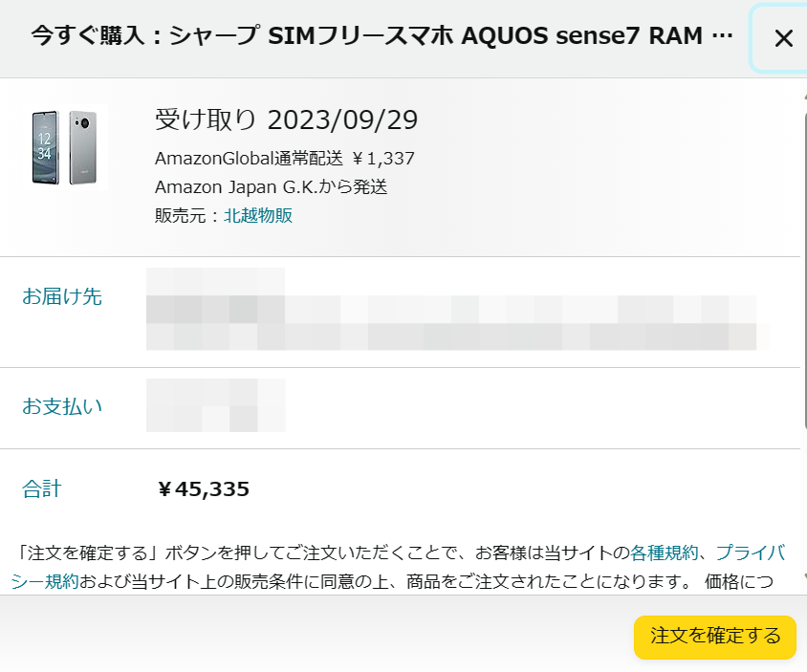The width and height of the screenshot is (807, 672).
Task: Select the blurred delivery address details
Action: [x=458, y=309]
